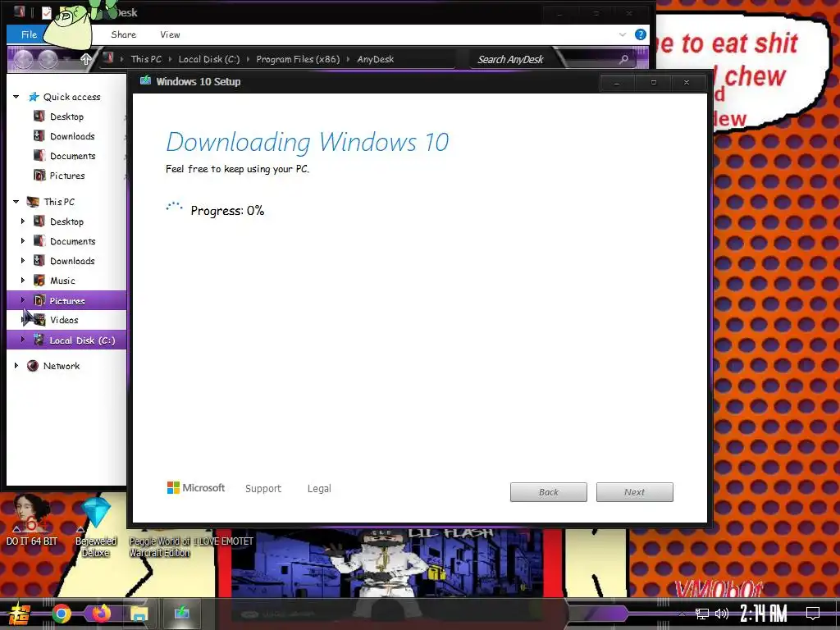Click the Back button in Setup
The image size is (840, 630).
(x=549, y=492)
